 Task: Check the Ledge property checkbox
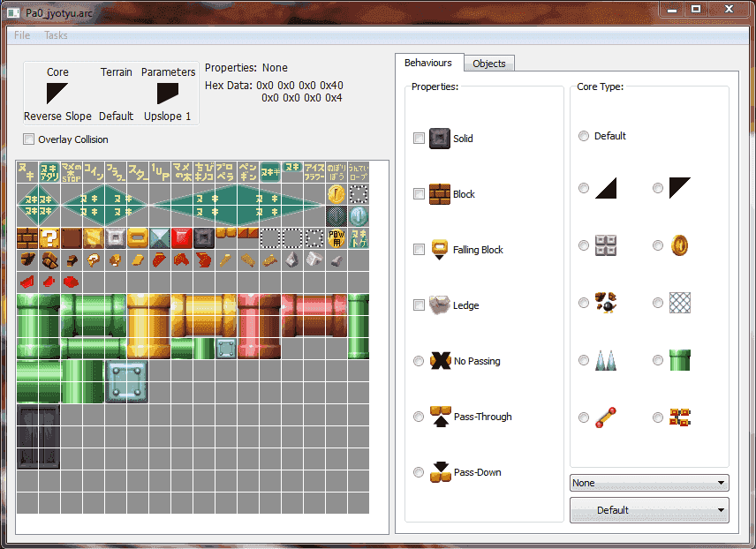(x=419, y=305)
